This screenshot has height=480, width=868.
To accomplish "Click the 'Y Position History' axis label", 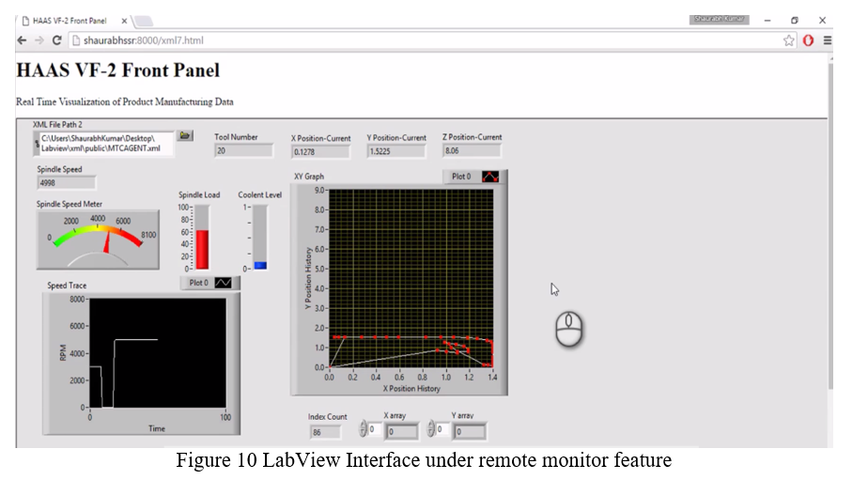I will (x=308, y=278).
